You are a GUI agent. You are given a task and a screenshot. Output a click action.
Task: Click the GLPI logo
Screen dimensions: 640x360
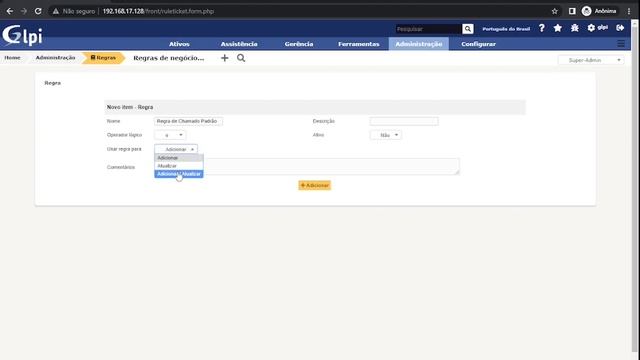point(22,35)
